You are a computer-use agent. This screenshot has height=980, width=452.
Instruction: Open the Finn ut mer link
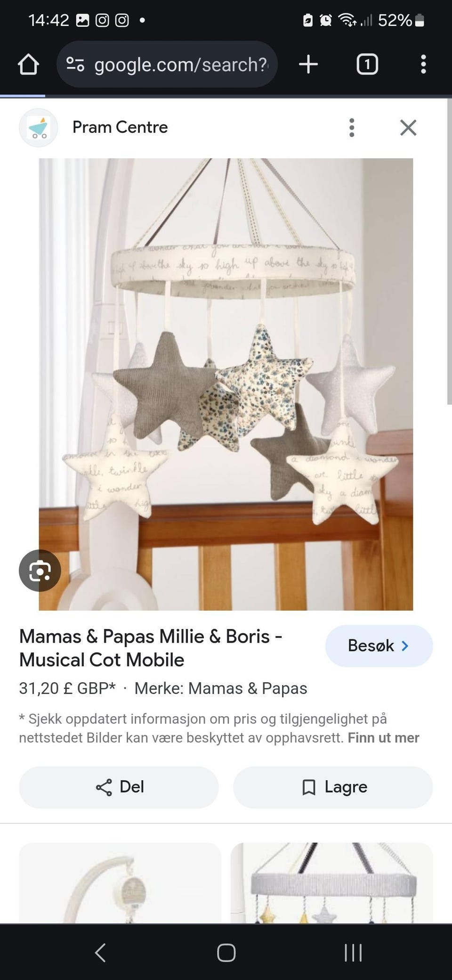[x=383, y=737]
